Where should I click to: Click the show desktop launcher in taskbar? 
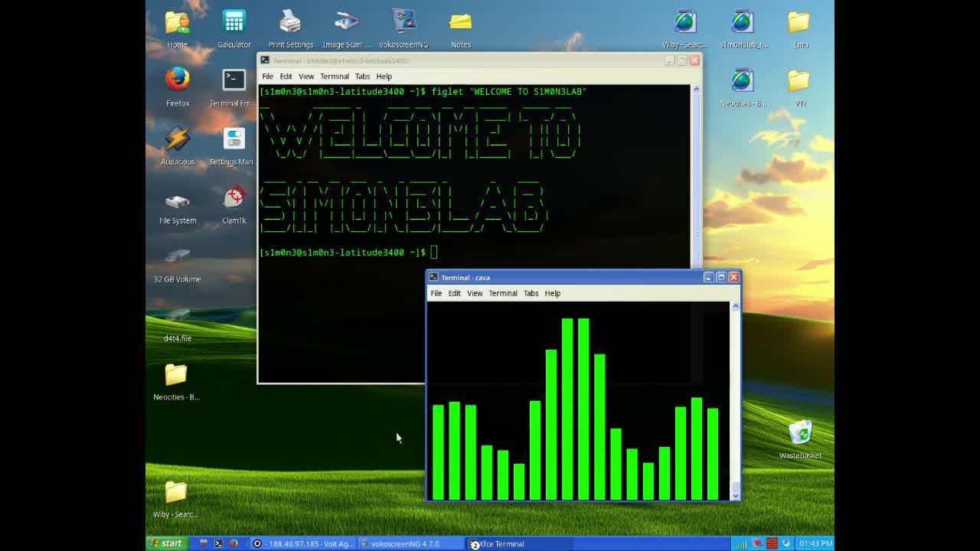pos(203,543)
